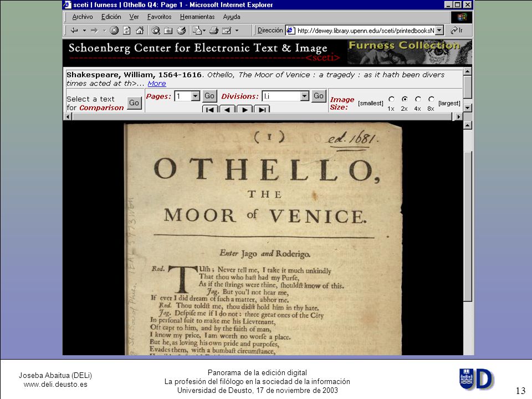Stop page loading with the Stop icon

(114, 30)
